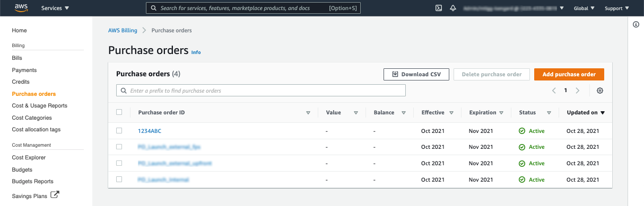Open PO_Launch_external_upfront purchase order link

(x=175, y=164)
